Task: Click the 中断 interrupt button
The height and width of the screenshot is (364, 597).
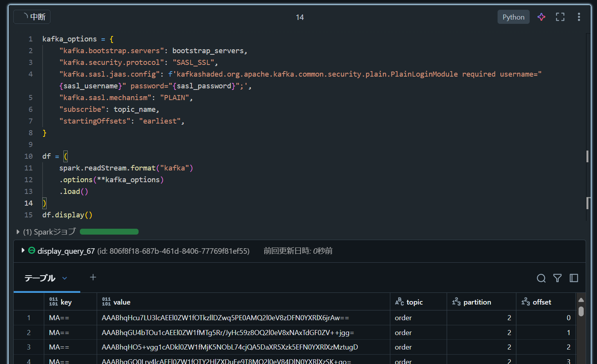Action: pos(32,17)
